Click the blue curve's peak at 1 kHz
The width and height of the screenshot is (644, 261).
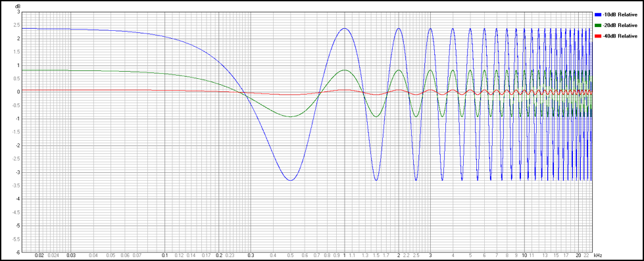click(x=345, y=28)
